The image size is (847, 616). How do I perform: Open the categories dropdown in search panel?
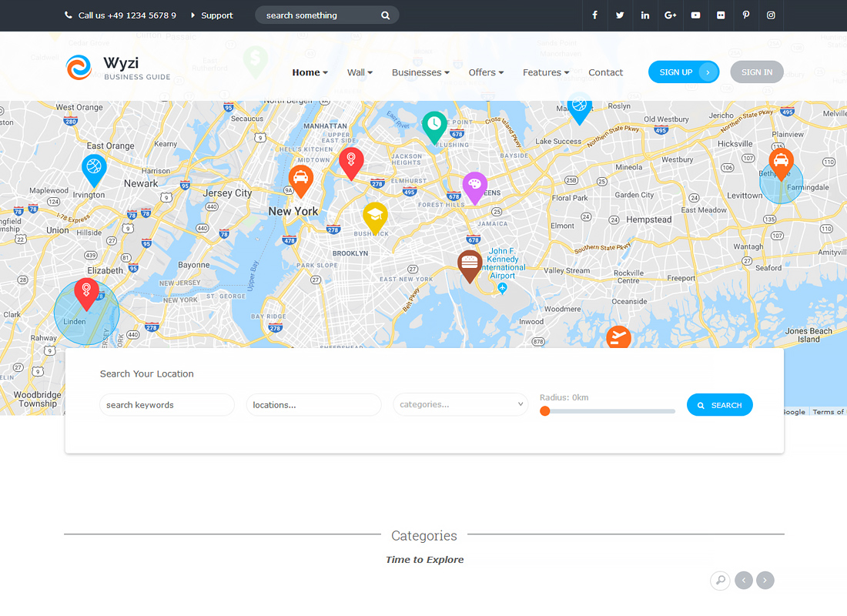click(x=460, y=404)
